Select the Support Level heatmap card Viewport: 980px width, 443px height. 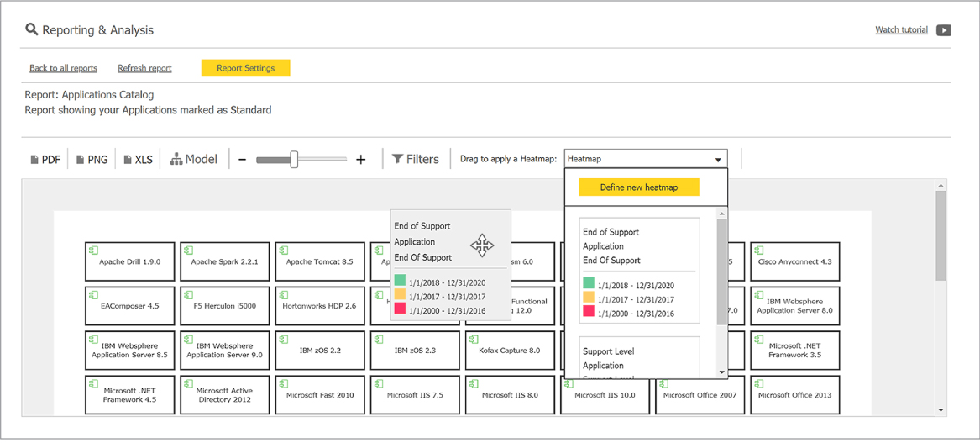pyautogui.click(x=639, y=357)
